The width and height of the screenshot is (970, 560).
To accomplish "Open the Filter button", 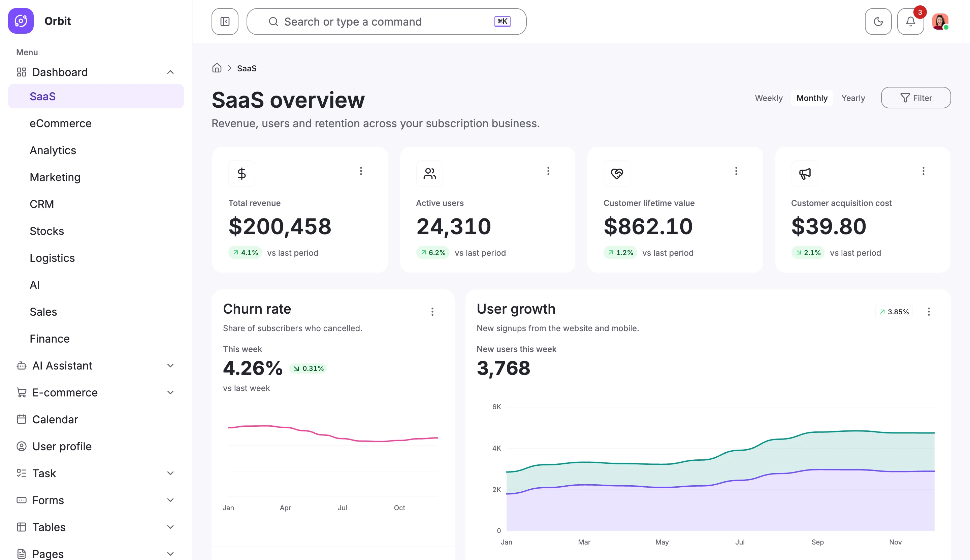I will point(916,98).
